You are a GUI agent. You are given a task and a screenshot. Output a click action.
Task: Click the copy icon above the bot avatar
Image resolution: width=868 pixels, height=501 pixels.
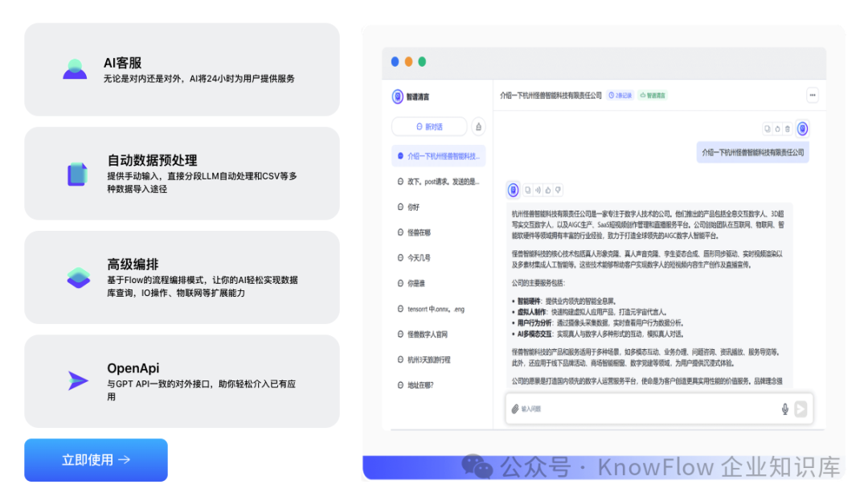pyautogui.click(x=768, y=129)
